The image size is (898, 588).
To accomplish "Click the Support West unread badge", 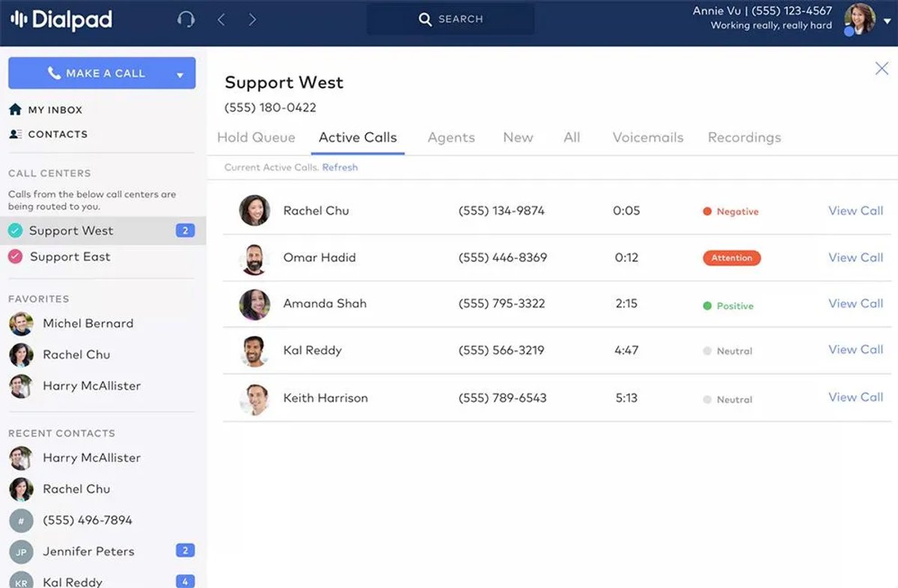I will pyautogui.click(x=185, y=230).
